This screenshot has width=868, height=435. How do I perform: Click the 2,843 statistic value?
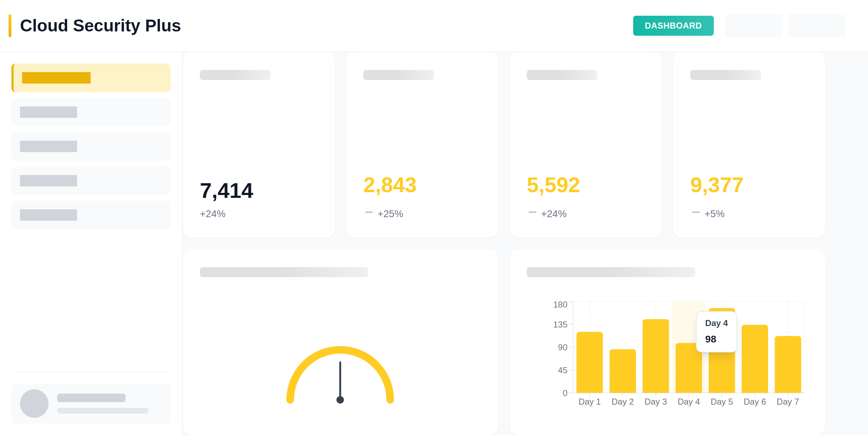390,185
